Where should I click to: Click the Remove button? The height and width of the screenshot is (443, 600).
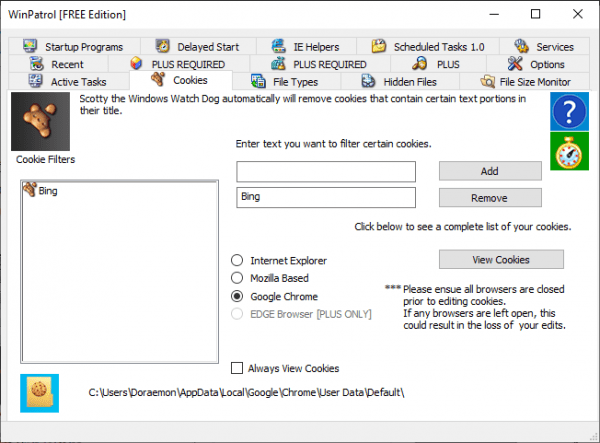(490, 198)
